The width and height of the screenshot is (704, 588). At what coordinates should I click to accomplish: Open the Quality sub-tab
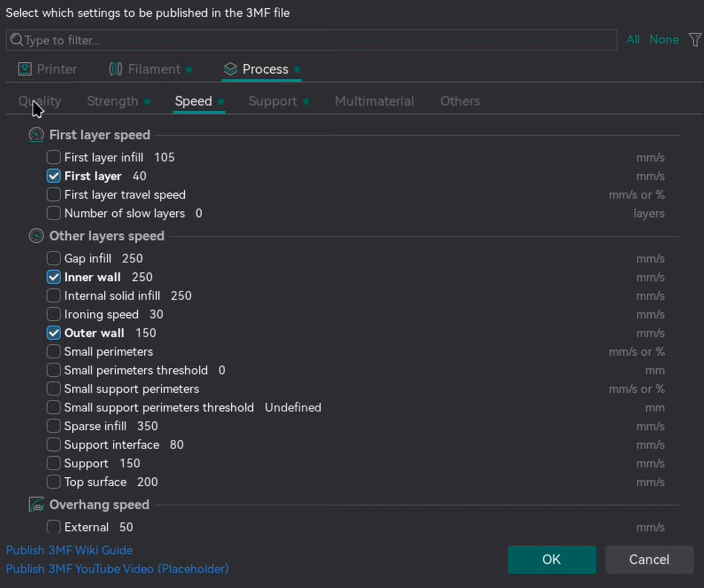point(40,101)
